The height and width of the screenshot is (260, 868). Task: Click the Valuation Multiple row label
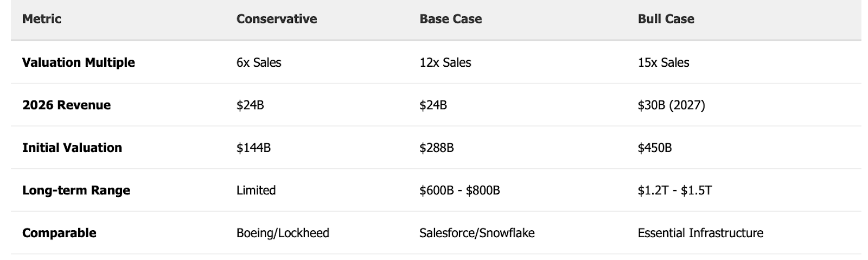(x=79, y=62)
